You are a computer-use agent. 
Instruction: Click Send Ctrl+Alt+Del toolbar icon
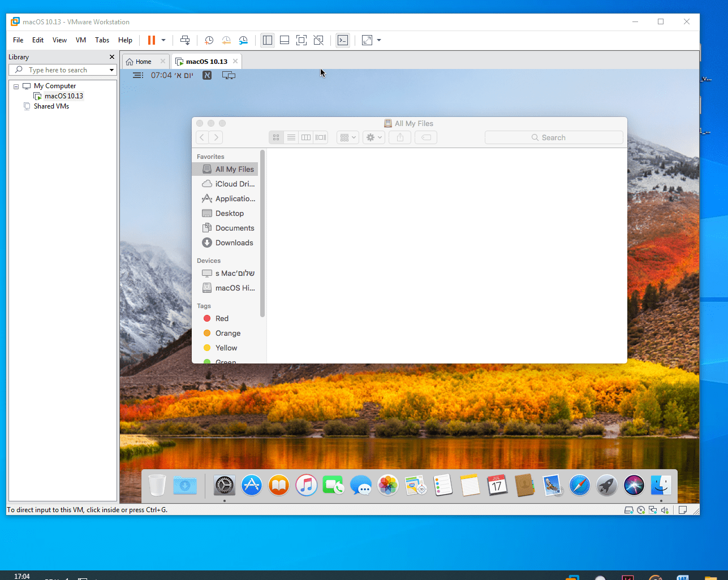click(185, 40)
